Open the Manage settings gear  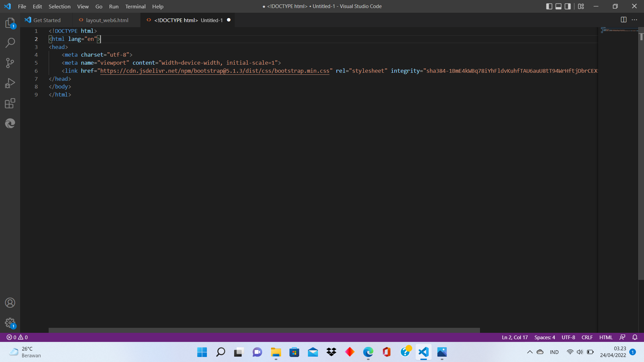(10, 323)
